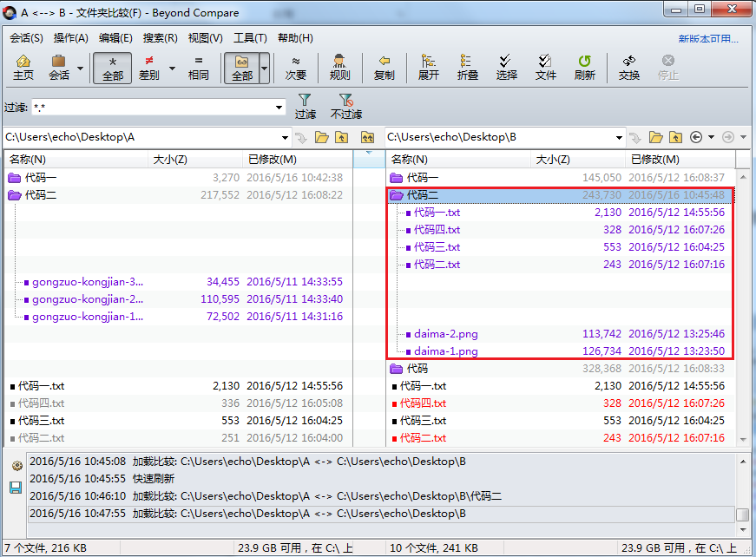Click the 刷新 (Refresh) green icon
Screen dimensions: 756x557
point(584,67)
